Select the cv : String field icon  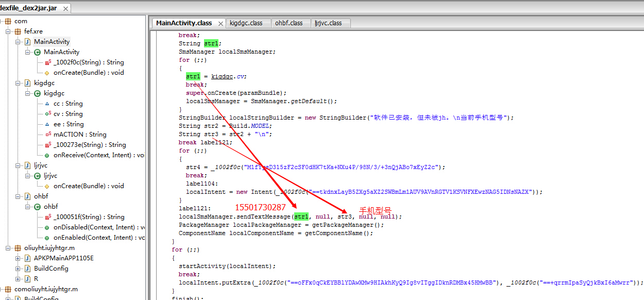pos(47,114)
